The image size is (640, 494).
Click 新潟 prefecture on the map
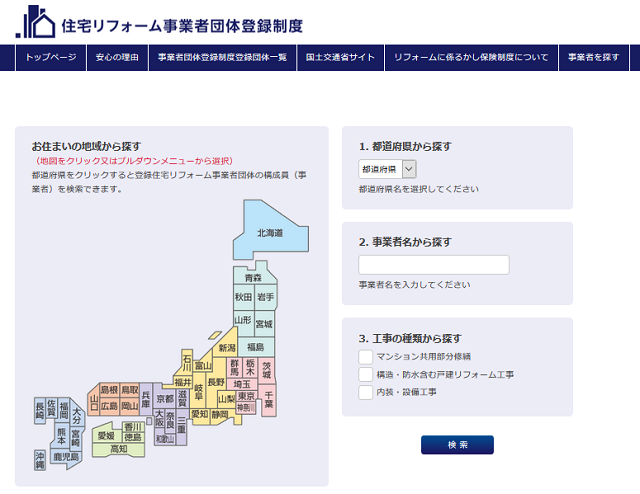coord(228,348)
